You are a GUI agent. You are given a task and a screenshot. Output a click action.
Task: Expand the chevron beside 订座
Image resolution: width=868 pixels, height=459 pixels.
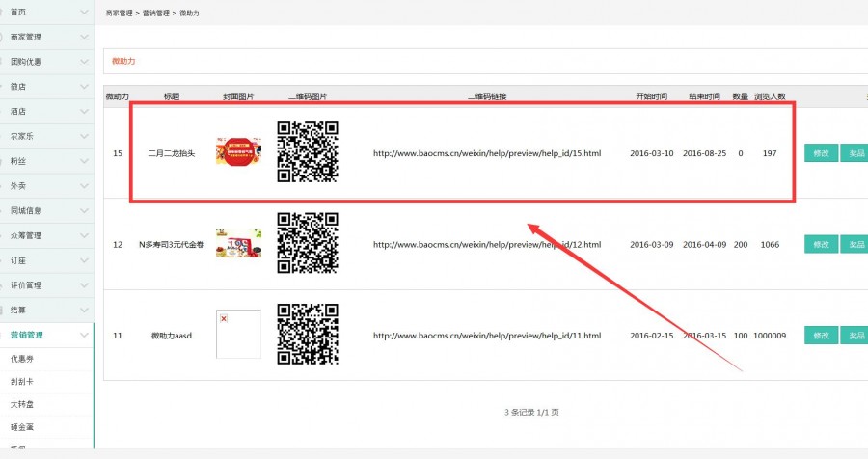pos(84,260)
